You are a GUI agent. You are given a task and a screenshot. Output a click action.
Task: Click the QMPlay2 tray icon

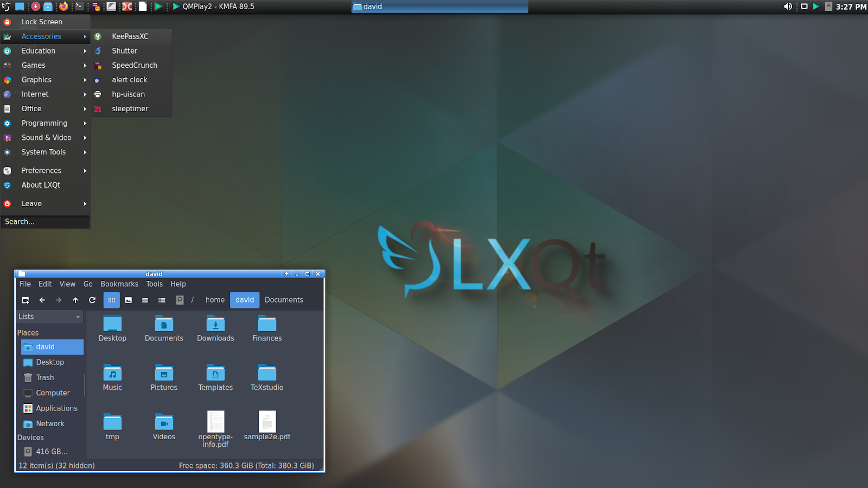click(815, 7)
